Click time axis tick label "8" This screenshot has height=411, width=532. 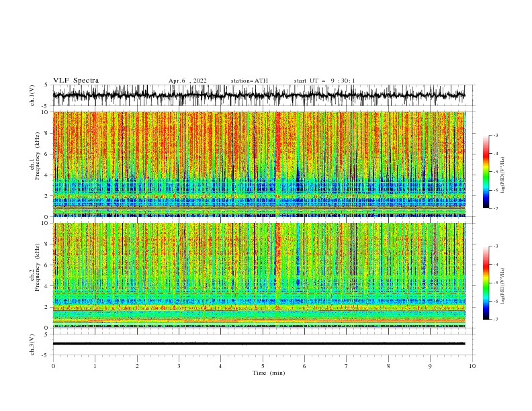coord(388,366)
